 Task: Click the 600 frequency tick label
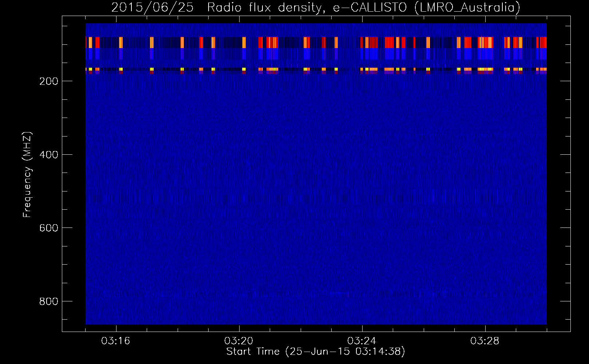pos(49,228)
